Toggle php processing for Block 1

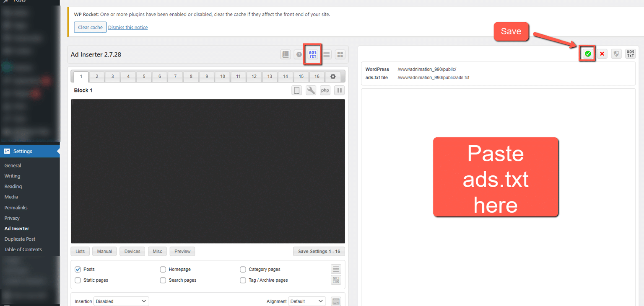click(x=325, y=90)
